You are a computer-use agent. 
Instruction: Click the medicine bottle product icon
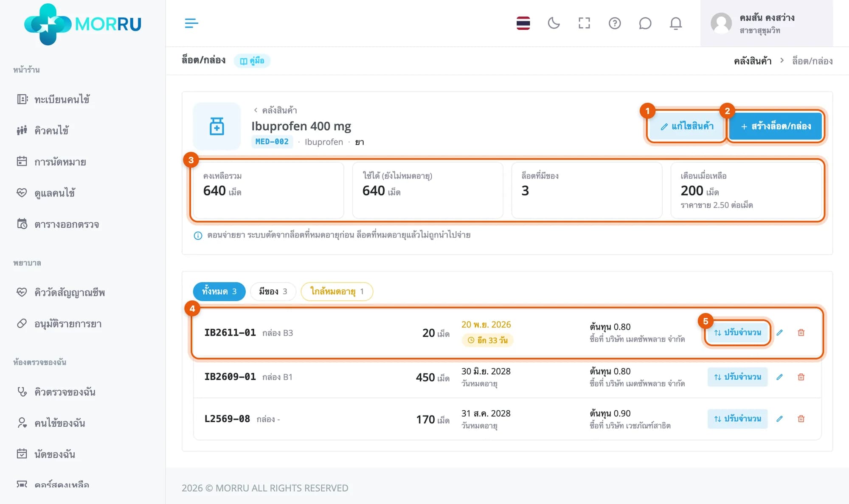point(217,126)
